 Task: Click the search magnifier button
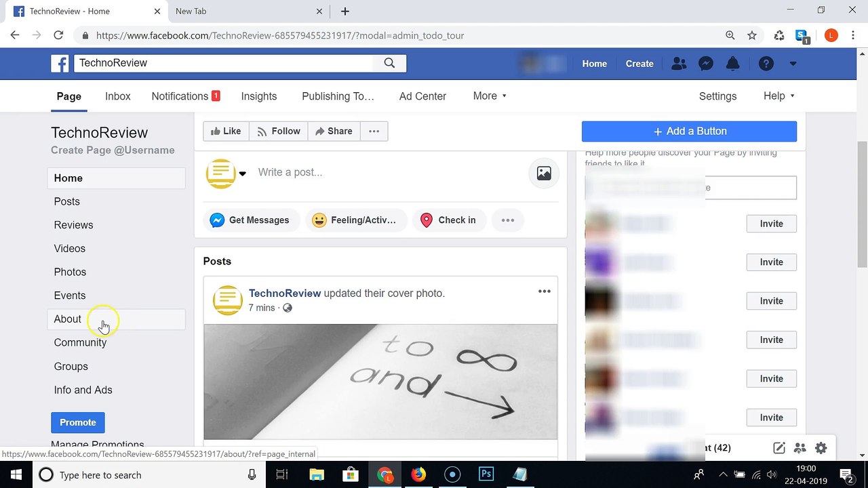[389, 63]
